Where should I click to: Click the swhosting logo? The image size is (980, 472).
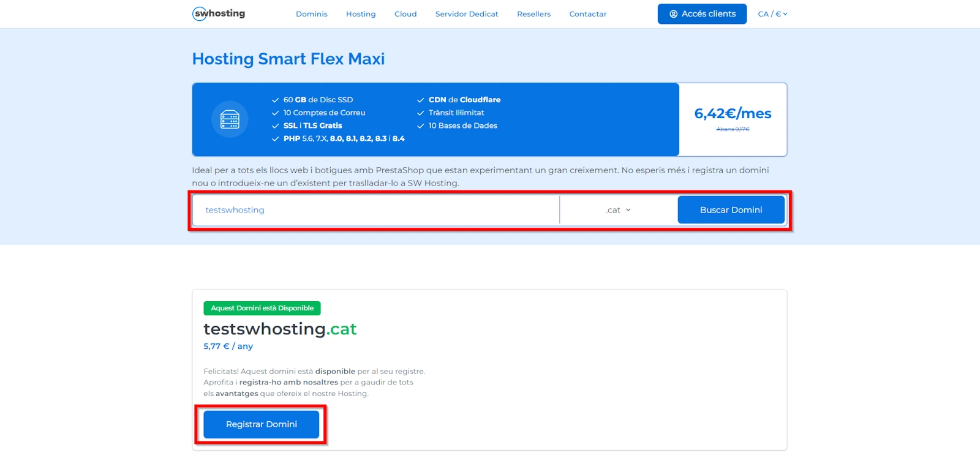click(x=219, y=13)
